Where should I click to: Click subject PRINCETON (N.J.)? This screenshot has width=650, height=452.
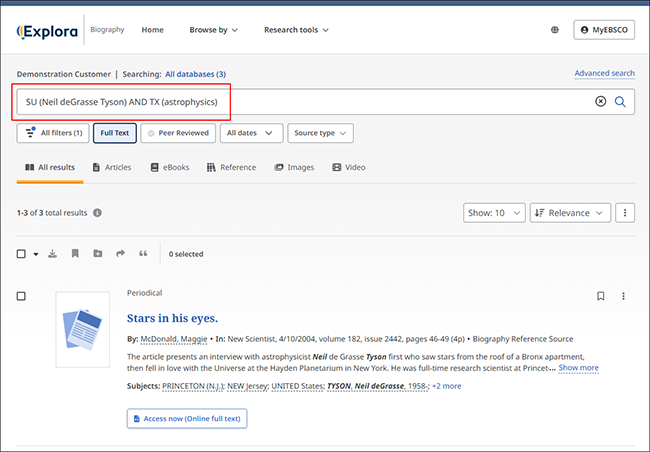193,386
